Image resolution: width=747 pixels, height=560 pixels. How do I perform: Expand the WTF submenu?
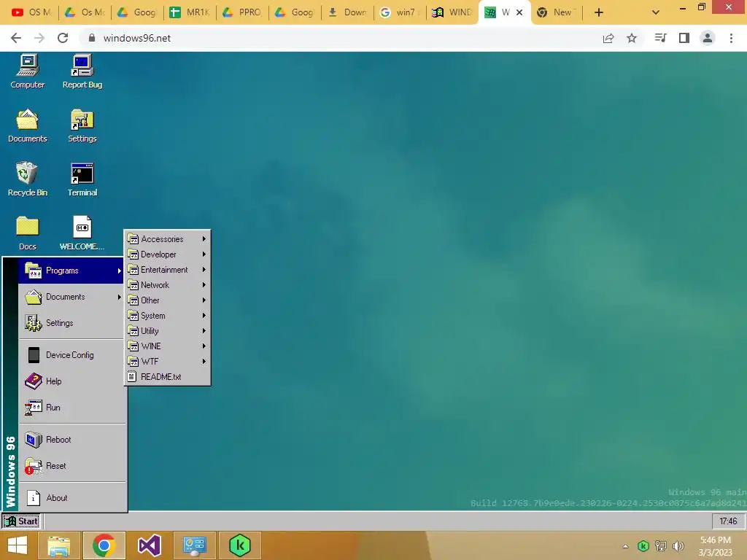167,361
